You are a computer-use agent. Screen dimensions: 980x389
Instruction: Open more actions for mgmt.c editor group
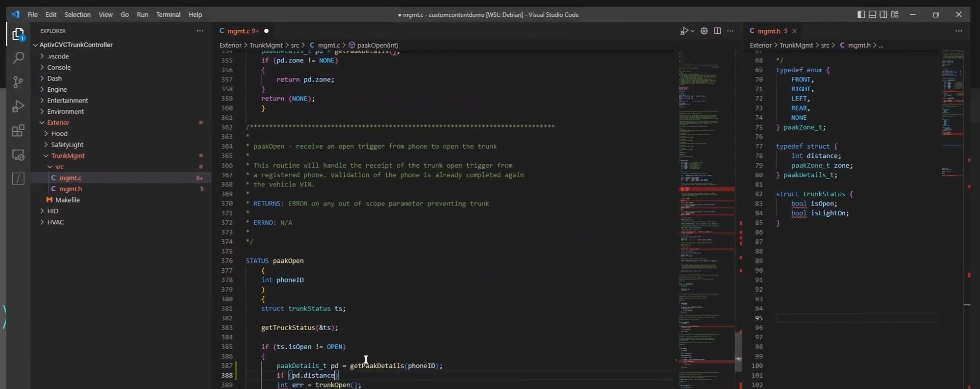(731, 31)
